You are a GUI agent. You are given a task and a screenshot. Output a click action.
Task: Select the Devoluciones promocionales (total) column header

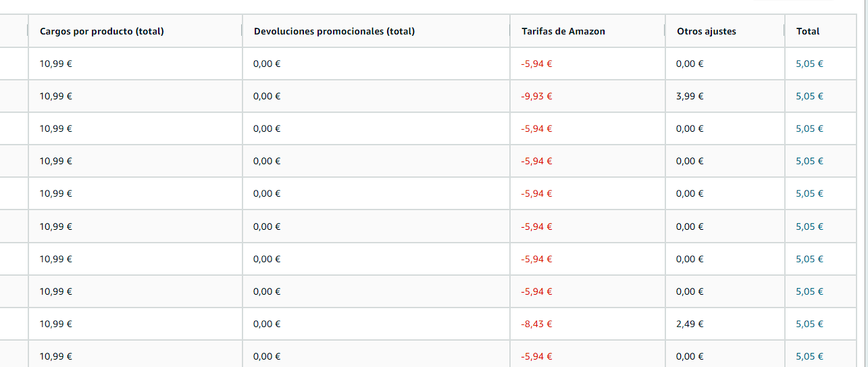(334, 31)
